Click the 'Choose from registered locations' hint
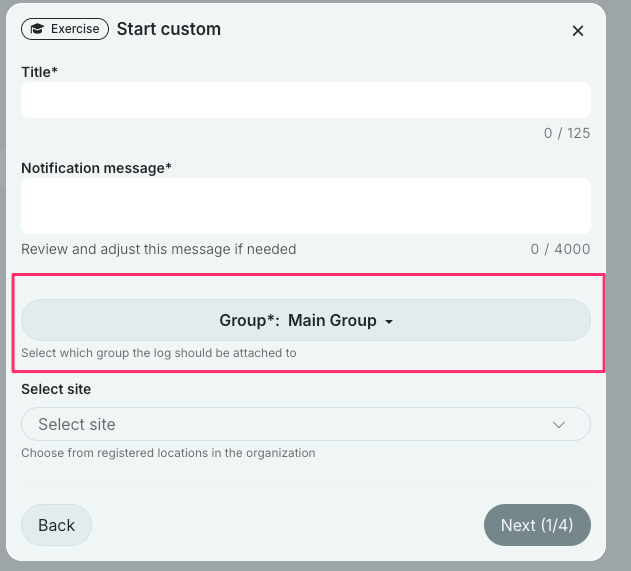Screen dimensions: 631x571 click(168, 453)
